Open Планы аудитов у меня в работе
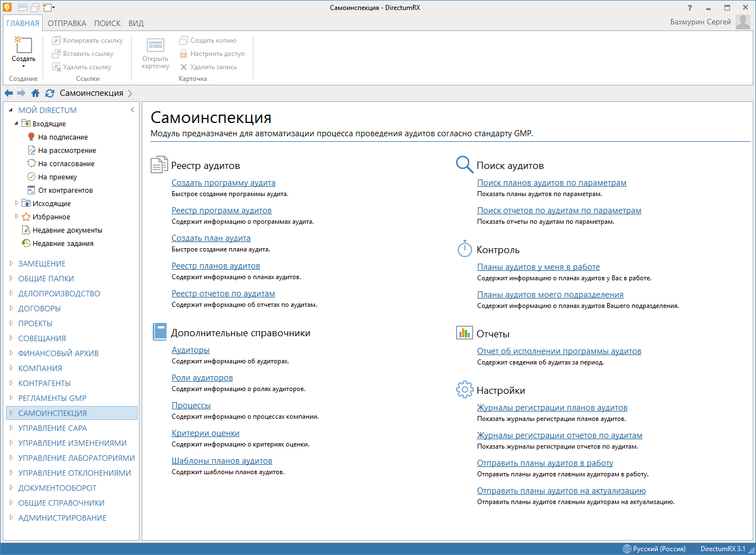 pyautogui.click(x=538, y=267)
